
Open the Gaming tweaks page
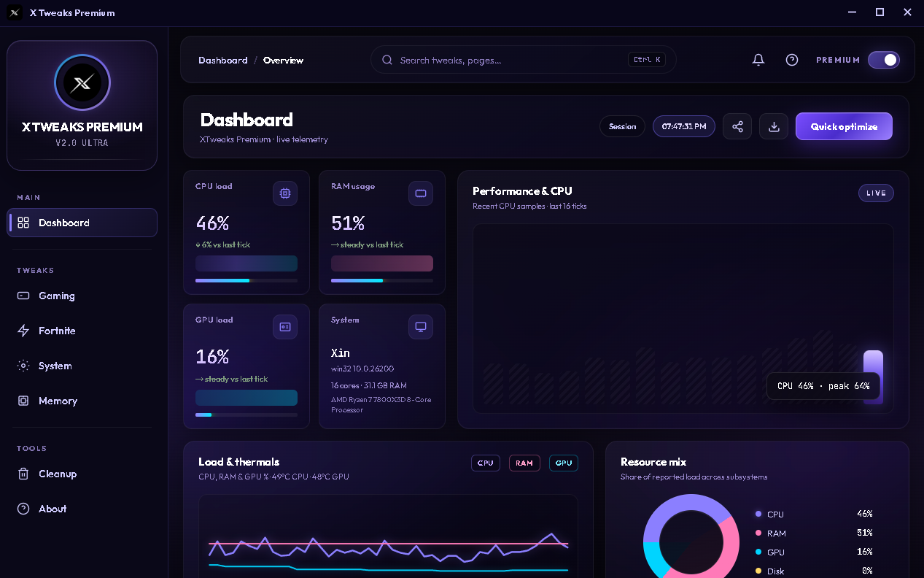(82, 296)
